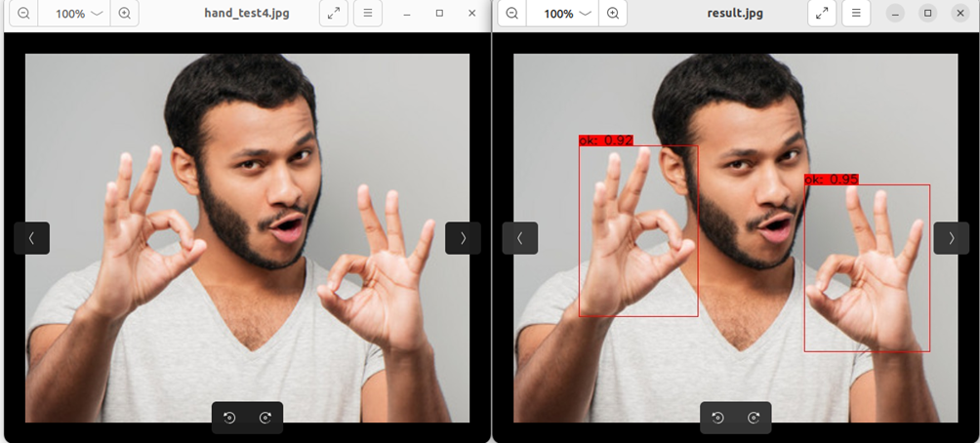
Task: Go to previous image in hand_test4.jpg window
Action: tap(32, 238)
